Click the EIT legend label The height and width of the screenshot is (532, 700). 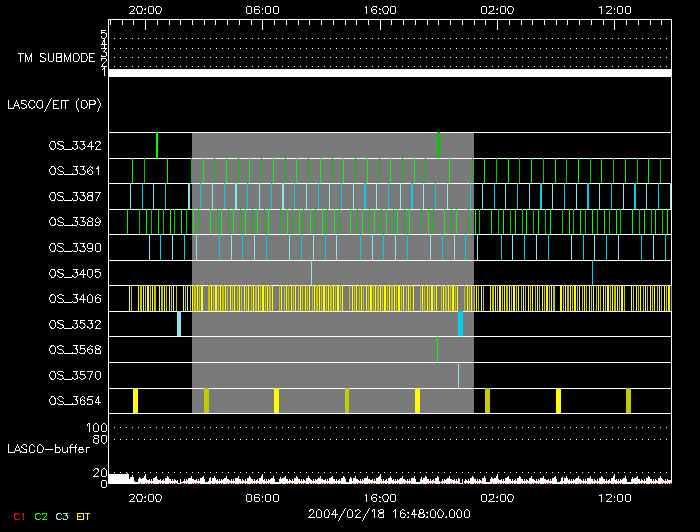pyautogui.click(x=83, y=516)
